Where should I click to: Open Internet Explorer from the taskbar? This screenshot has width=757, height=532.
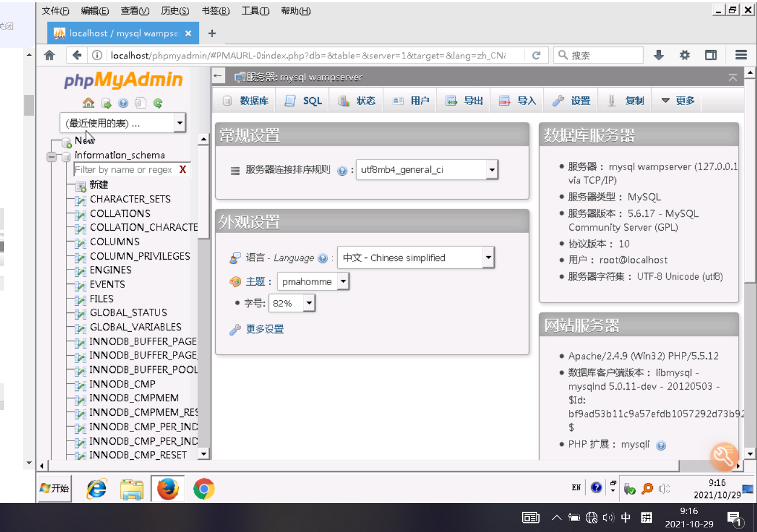point(97,489)
